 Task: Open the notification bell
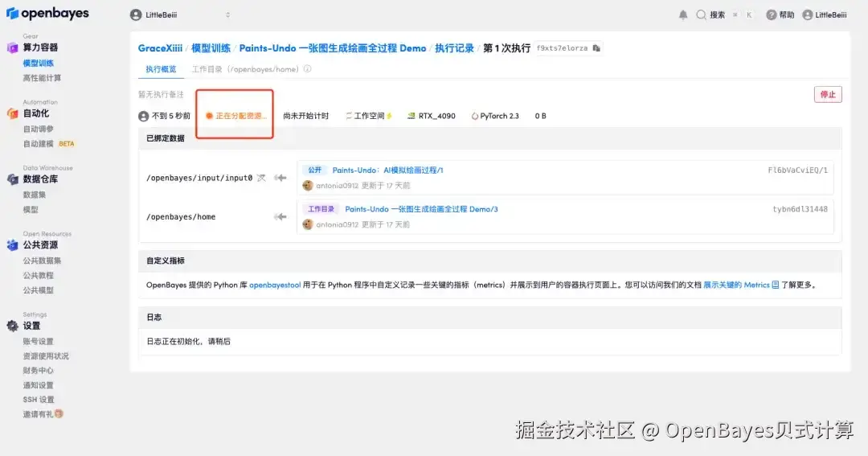[x=683, y=15]
